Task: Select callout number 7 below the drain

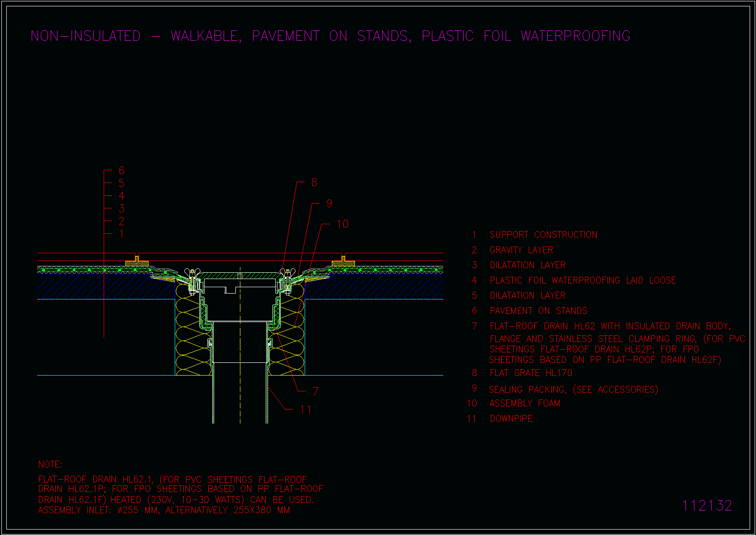Action: click(x=315, y=391)
